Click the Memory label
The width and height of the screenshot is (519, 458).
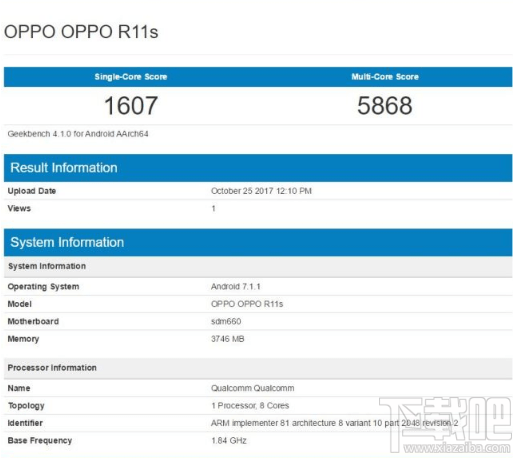tap(23, 339)
